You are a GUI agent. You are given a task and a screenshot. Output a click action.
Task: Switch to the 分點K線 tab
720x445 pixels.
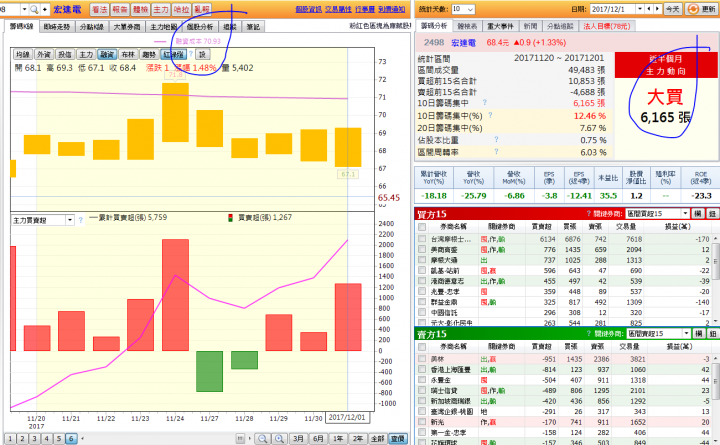click(92, 27)
